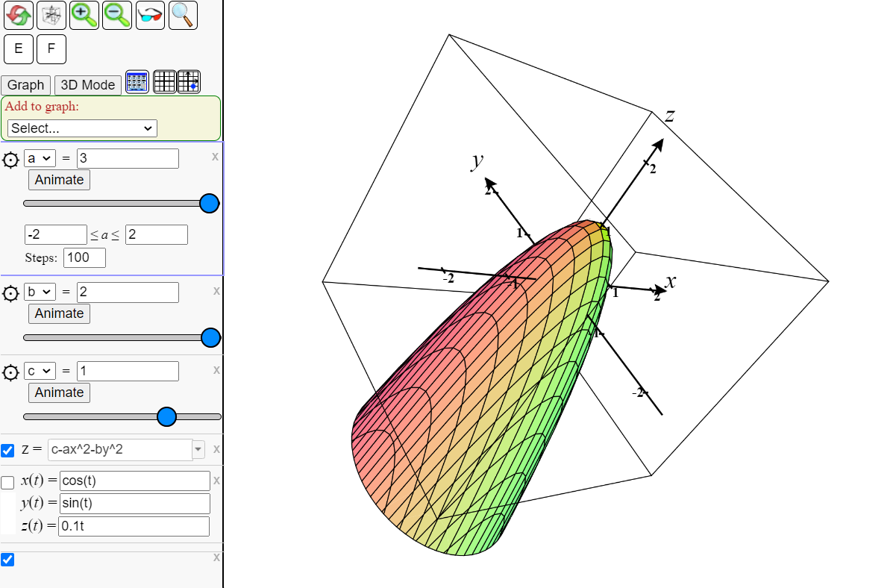Enable anaglyph 3D glasses mode
The width and height of the screenshot is (893, 588).
(149, 15)
